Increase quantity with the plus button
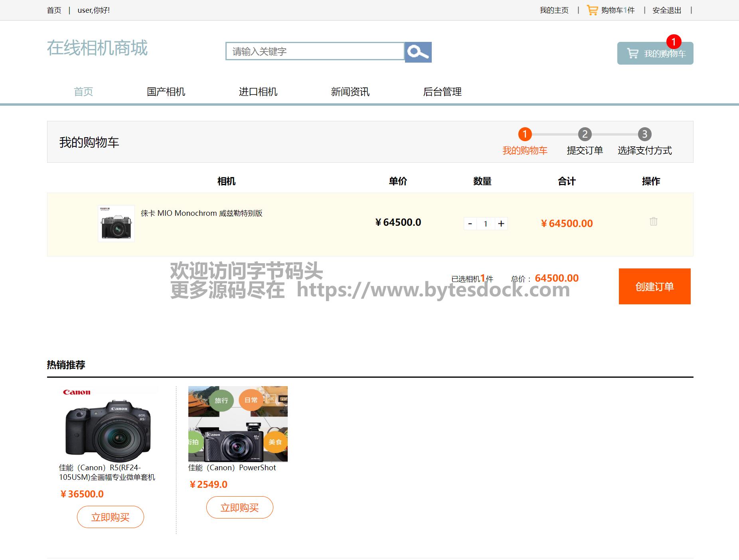The height and width of the screenshot is (560, 739). pos(501,224)
